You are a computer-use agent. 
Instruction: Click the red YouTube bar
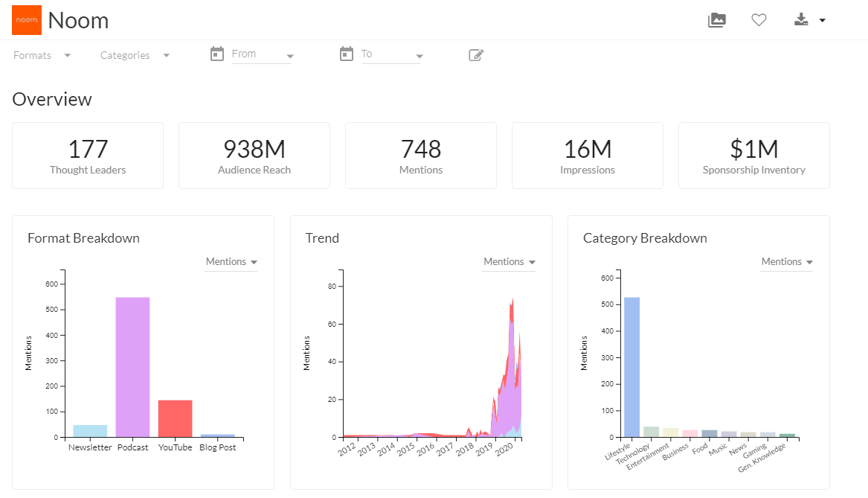[175, 418]
